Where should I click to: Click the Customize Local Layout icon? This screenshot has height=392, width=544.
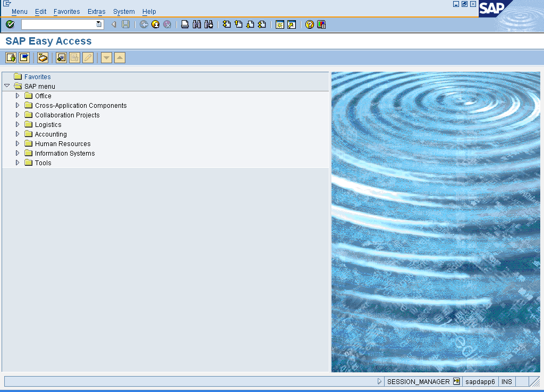pos(321,24)
